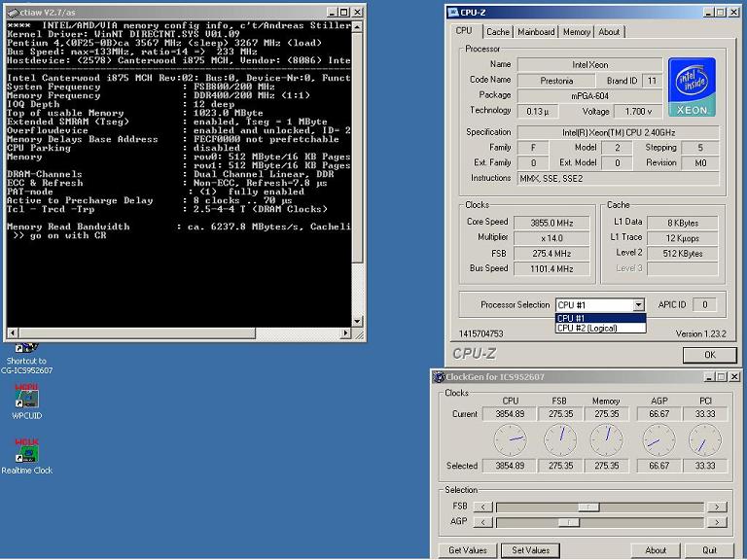The width and height of the screenshot is (747, 560).
Task: Click ctiaw horizontal scrollbar left arrow
Action: (13, 333)
